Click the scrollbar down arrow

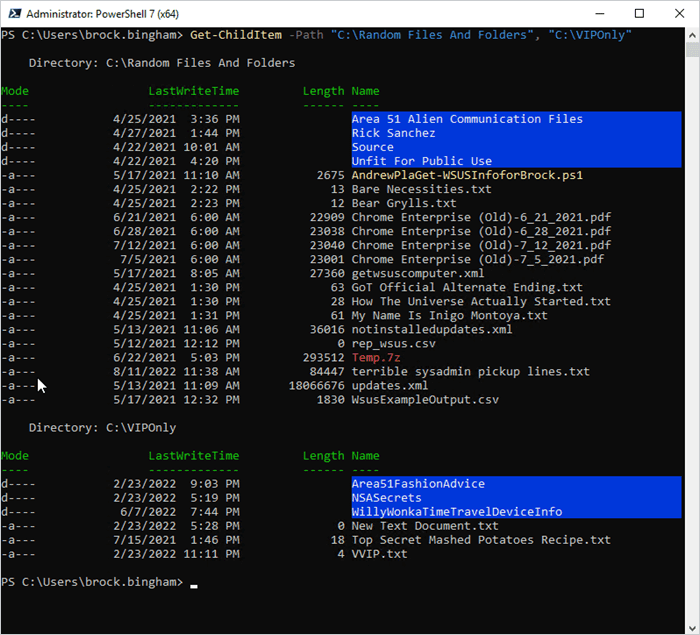(x=692, y=627)
